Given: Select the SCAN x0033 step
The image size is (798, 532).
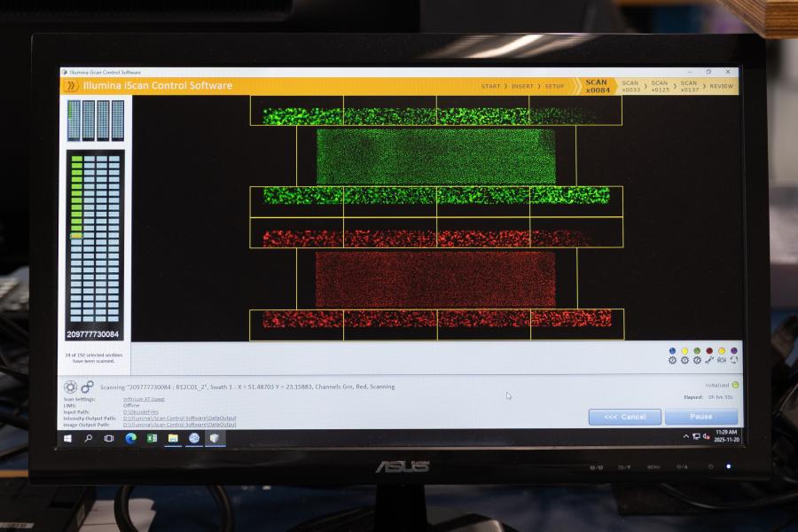Looking at the screenshot, I should coord(630,86).
